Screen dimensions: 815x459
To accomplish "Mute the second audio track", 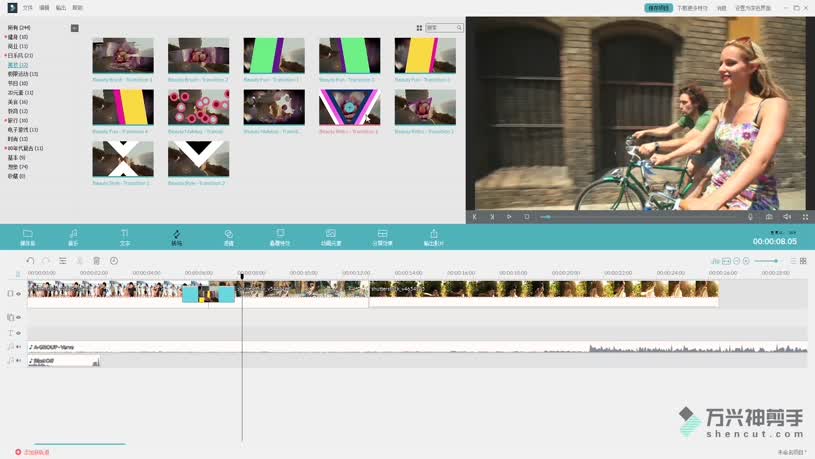I will (x=19, y=360).
